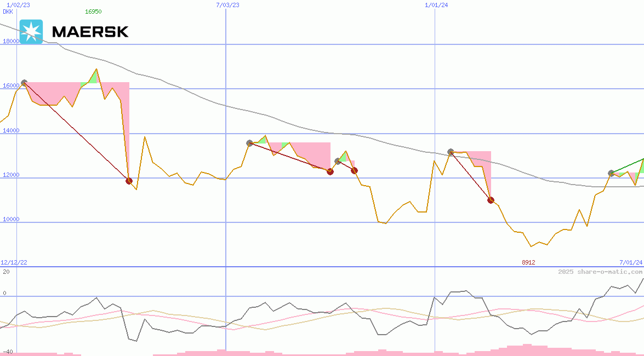Click the 7/01/24 end date label
The width and height of the screenshot is (644, 356).
pyautogui.click(x=630, y=262)
